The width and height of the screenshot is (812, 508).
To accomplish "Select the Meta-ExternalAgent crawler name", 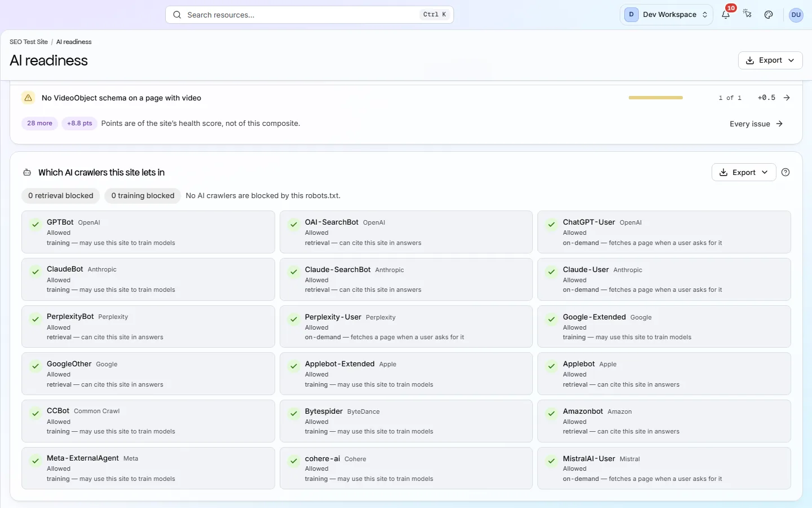I will click(83, 458).
